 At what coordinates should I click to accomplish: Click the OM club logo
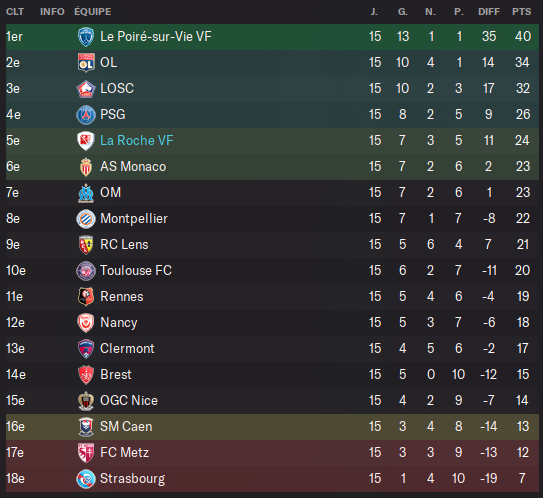click(86, 193)
